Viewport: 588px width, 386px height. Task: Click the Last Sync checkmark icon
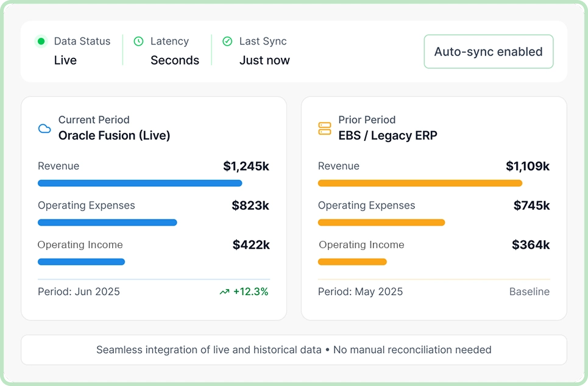pyautogui.click(x=227, y=41)
